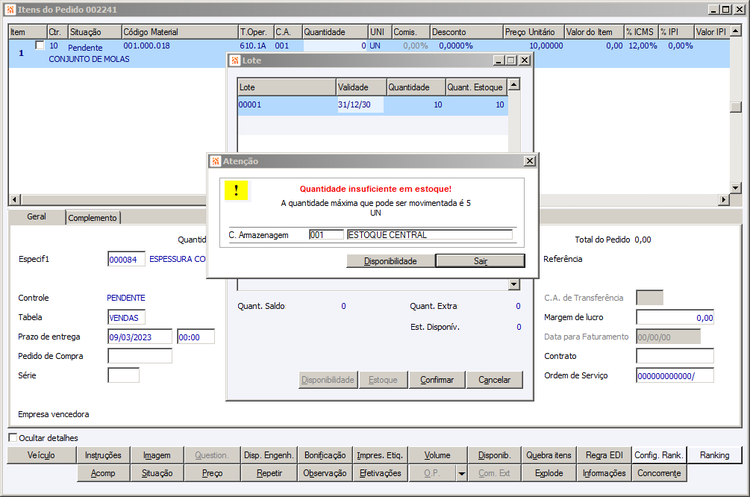Click the vertical scrollbar thumb of items grid
Viewport: 750px width, 497px height.
[x=736, y=107]
